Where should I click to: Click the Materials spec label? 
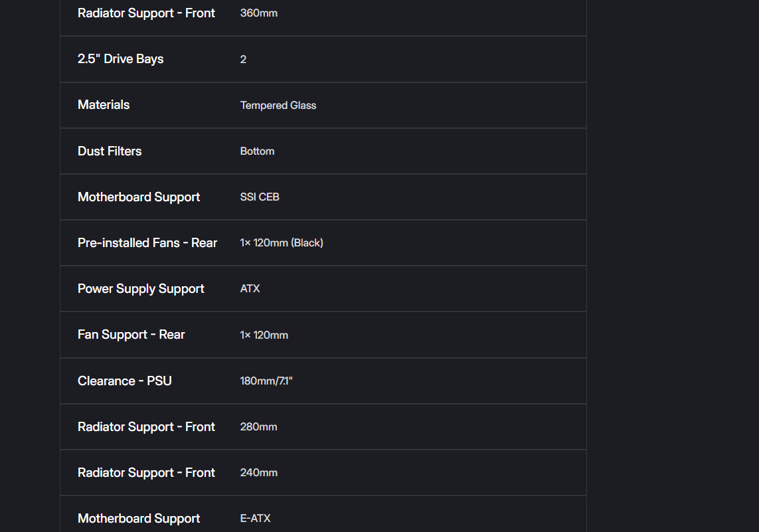tap(104, 104)
